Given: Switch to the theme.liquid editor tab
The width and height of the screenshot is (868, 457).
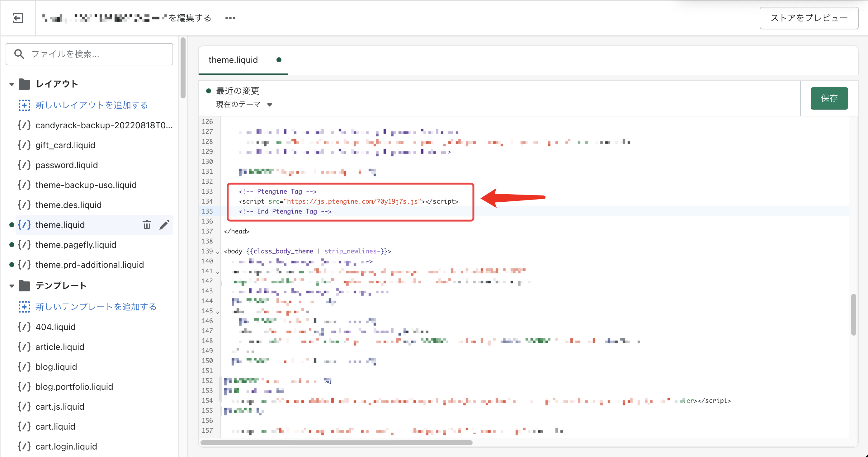Looking at the screenshot, I should tap(243, 60).
